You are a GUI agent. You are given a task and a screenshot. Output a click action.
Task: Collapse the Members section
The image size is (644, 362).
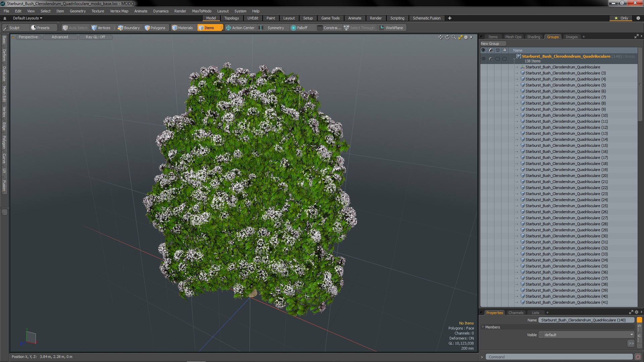[x=483, y=327]
